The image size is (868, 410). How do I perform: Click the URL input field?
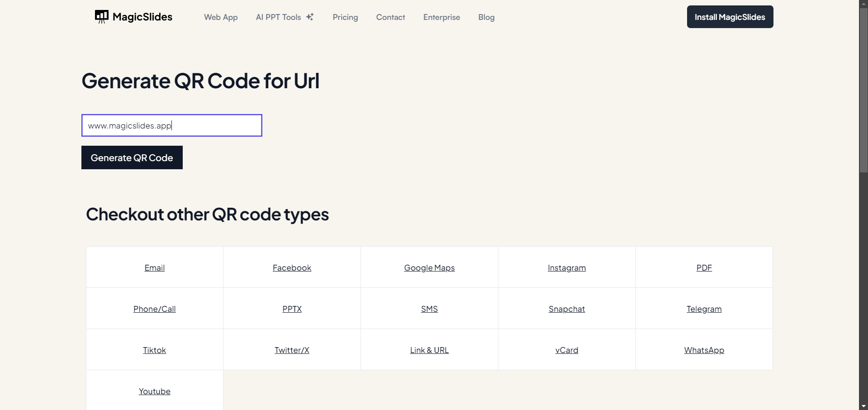point(171,125)
